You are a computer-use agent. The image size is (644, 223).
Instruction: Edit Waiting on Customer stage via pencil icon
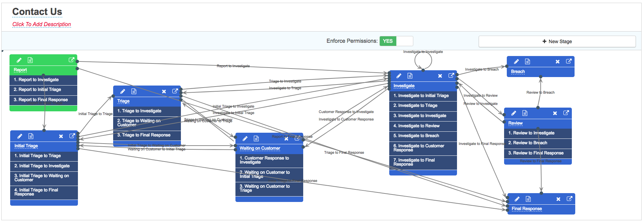click(245, 138)
